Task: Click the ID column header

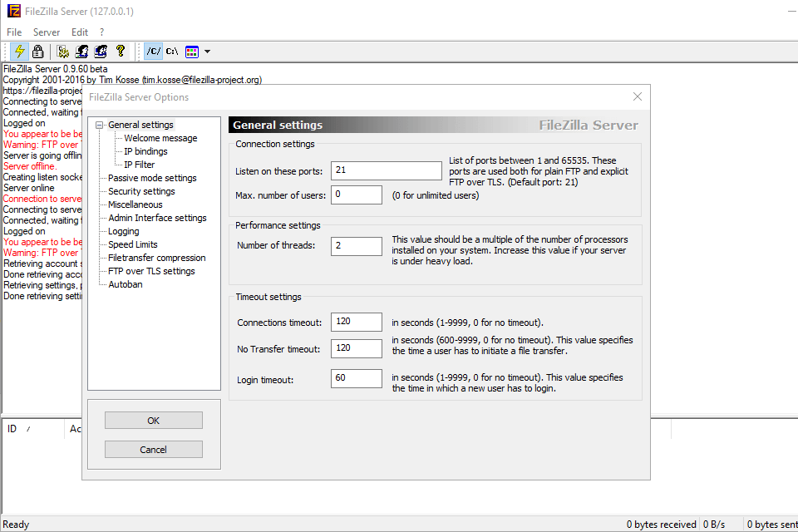Action: 33,429
